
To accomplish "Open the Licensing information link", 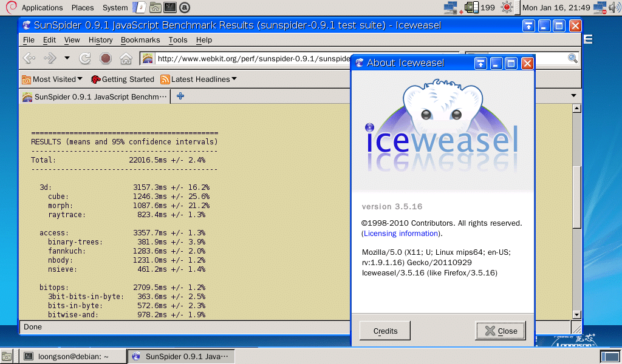I will (x=401, y=234).
